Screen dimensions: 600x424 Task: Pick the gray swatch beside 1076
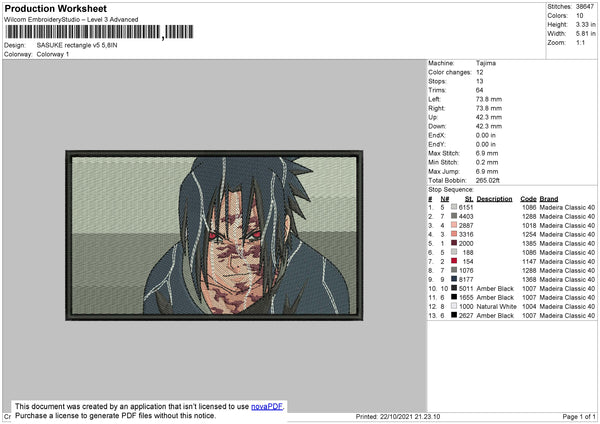click(454, 270)
